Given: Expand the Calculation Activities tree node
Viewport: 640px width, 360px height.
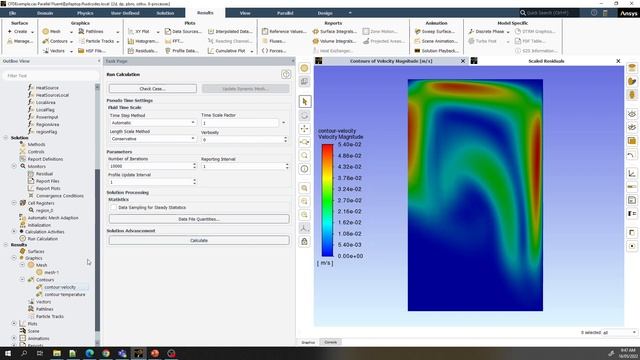Looking at the screenshot, I should (x=14, y=231).
